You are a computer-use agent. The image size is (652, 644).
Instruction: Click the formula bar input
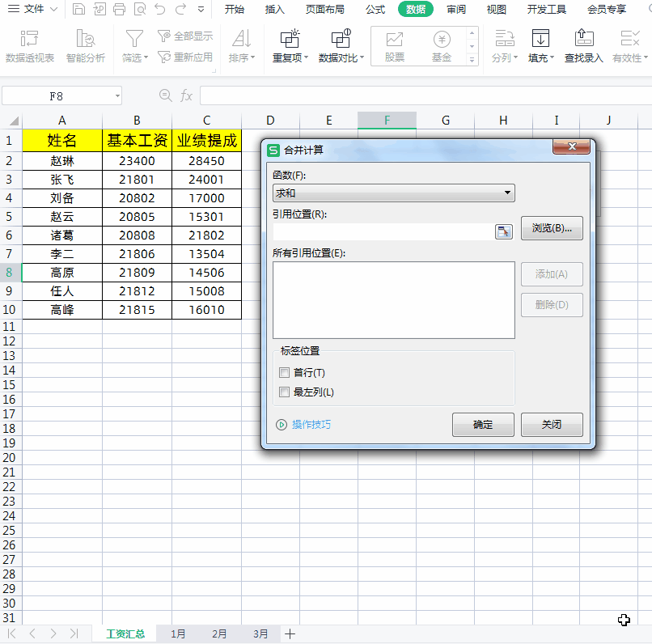(425, 95)
